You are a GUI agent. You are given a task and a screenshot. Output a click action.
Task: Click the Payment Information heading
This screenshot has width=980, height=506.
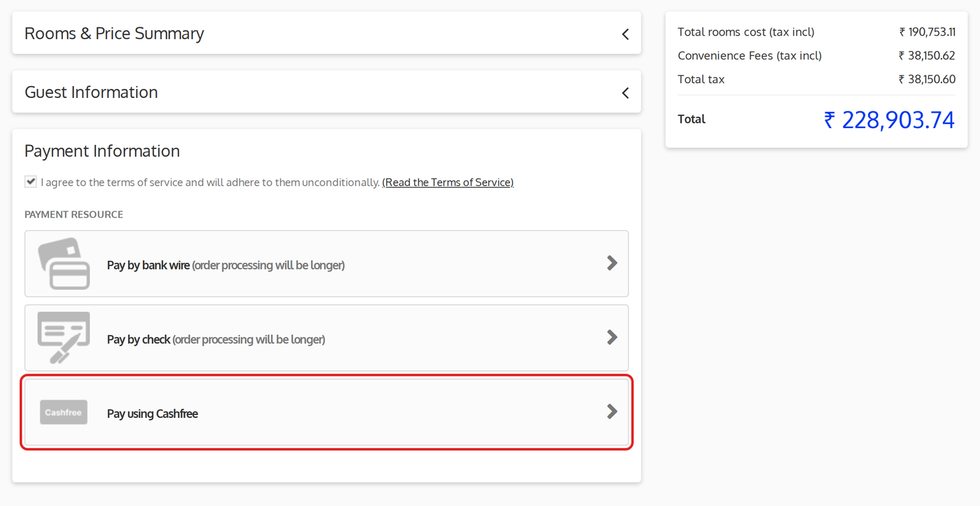pyautogui.click(x=102, y=151)
